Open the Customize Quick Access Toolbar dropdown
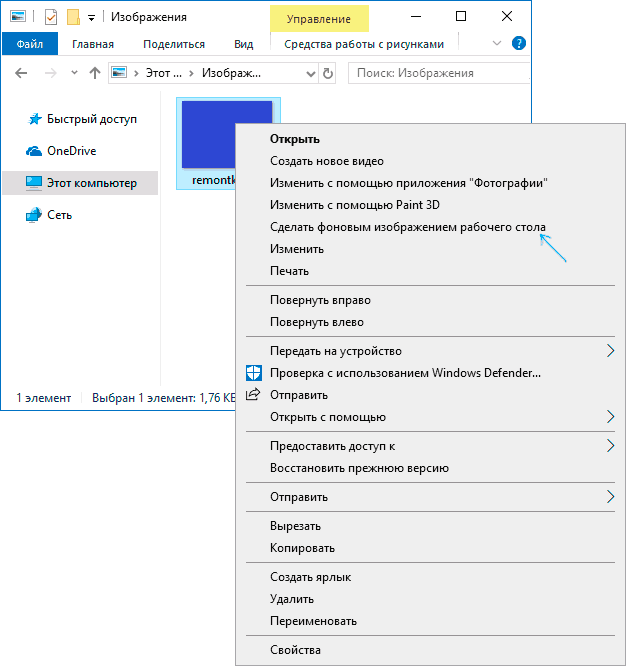This screenshot has width=626, height=666. tap(92, 18)
